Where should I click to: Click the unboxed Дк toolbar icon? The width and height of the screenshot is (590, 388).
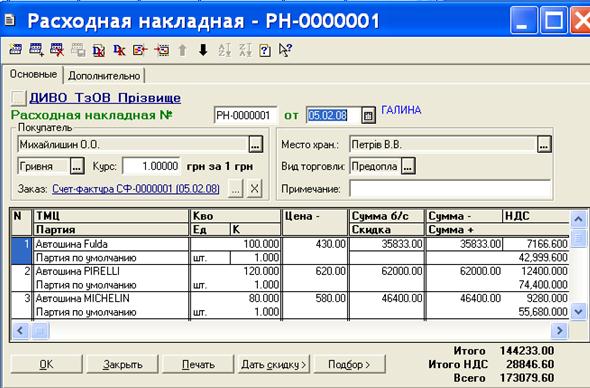[119, 50]
